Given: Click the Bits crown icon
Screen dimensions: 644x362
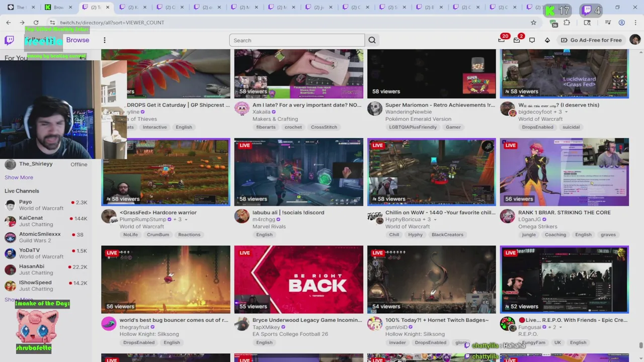Looking at the screenshot, I should point(547,40).
